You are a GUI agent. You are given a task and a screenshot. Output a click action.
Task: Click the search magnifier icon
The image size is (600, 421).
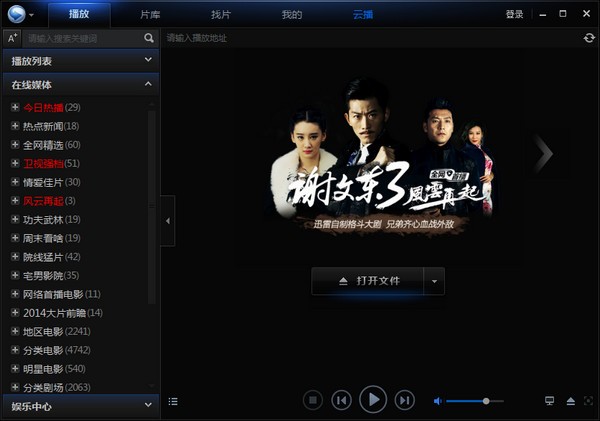pos(149,38)
